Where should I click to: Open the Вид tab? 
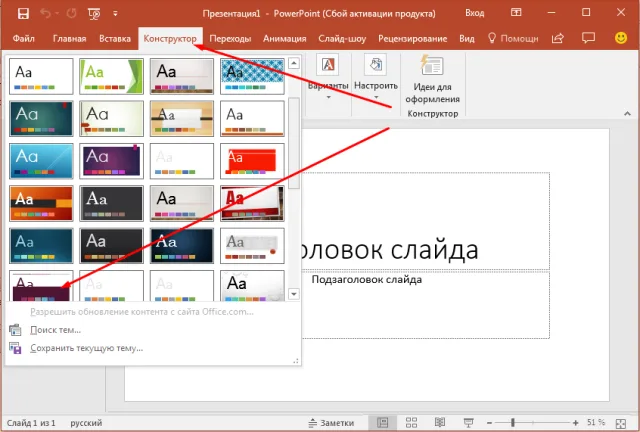click(x=467, y=38)
